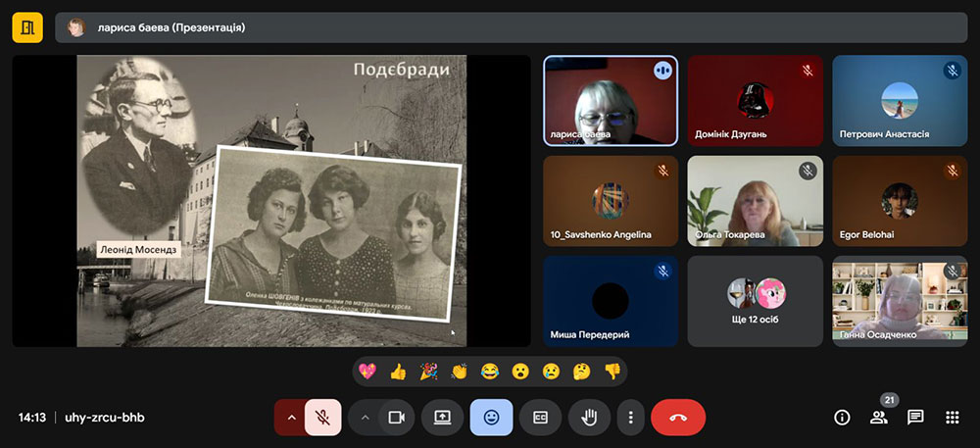The height and width of the screenshot is (448, 980).
Task: Open the meeting details info icon
Action: (x=842, y=417)
